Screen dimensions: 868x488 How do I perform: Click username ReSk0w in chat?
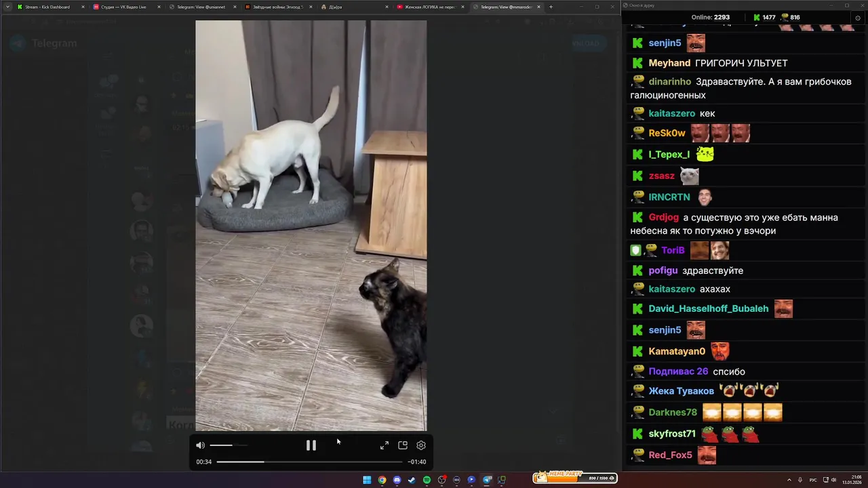(x=667, y=133)
